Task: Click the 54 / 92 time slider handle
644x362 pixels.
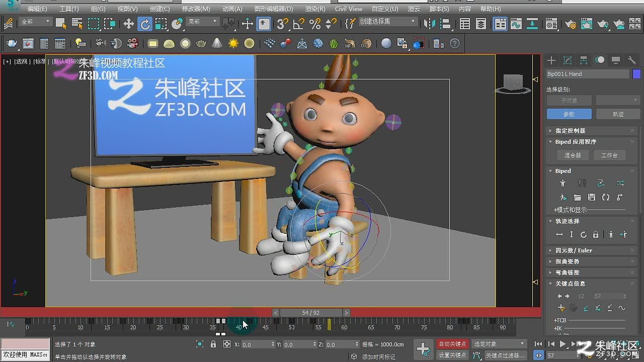Action: click(311, 313)
